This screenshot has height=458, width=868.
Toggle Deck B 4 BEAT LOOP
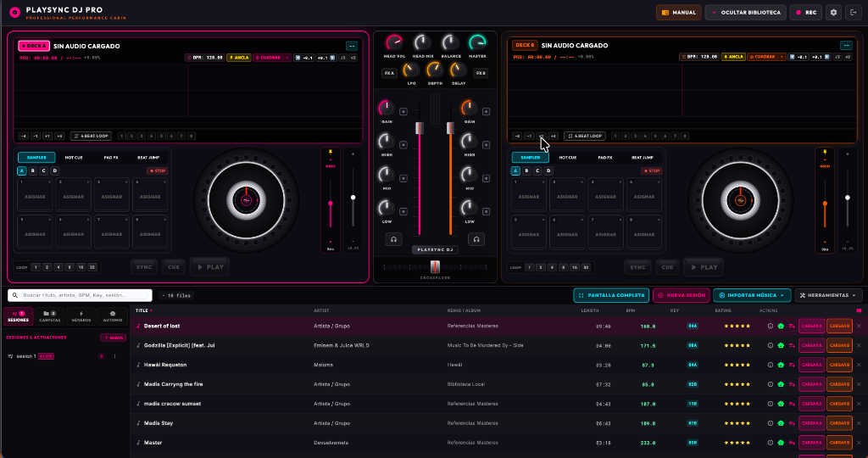(x=585, y=136)
